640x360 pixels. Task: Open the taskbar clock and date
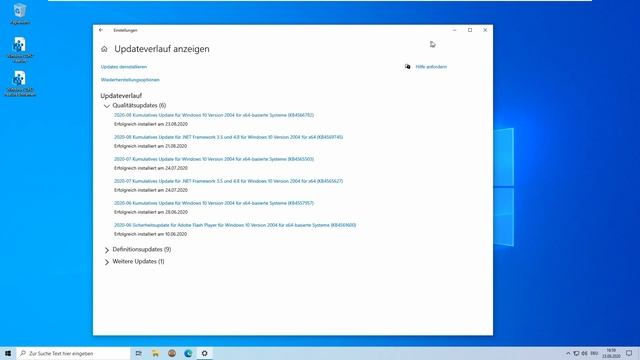[x=611, y=353]
